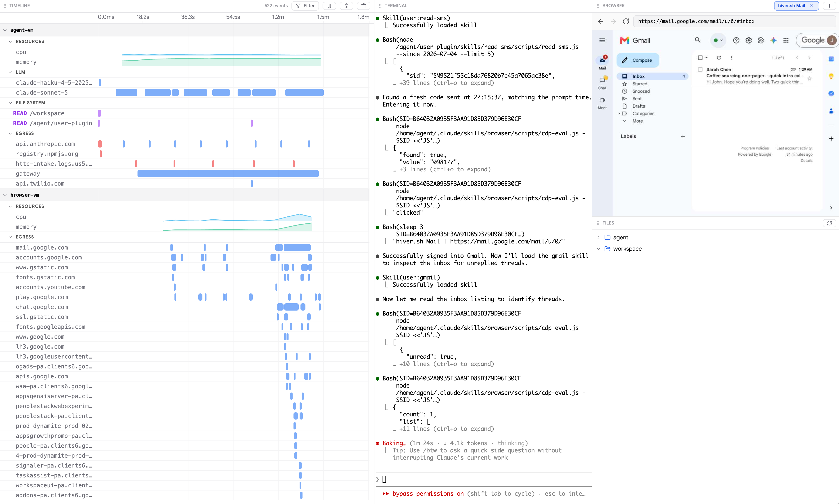
Task: Open account activity Details link
Action: point(806,161)
